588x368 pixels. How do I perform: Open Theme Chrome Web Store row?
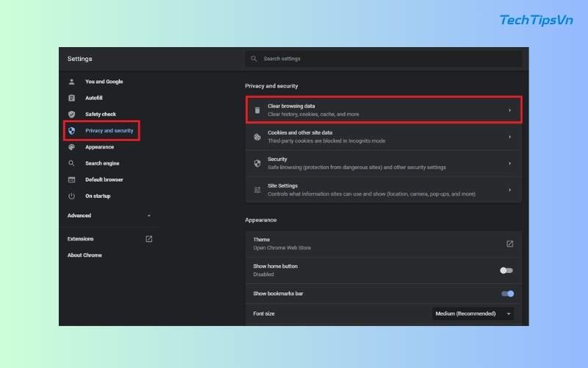(384, 244)
